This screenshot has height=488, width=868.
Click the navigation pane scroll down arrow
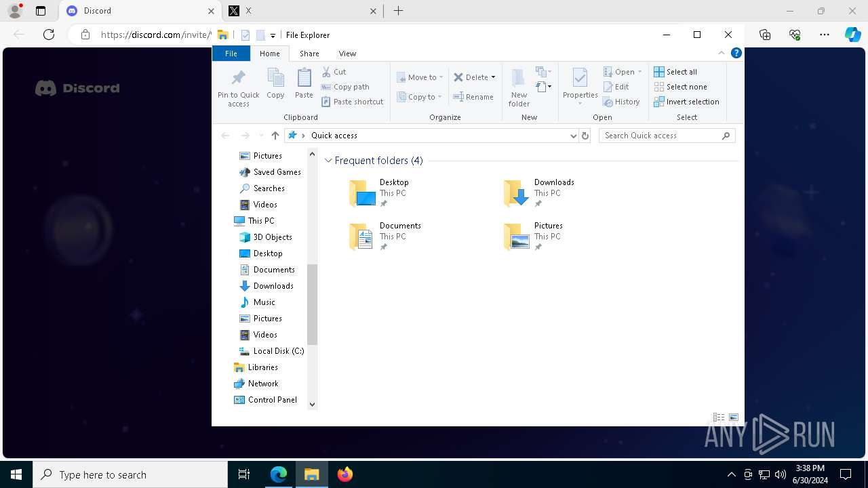[x=312, y=405]
